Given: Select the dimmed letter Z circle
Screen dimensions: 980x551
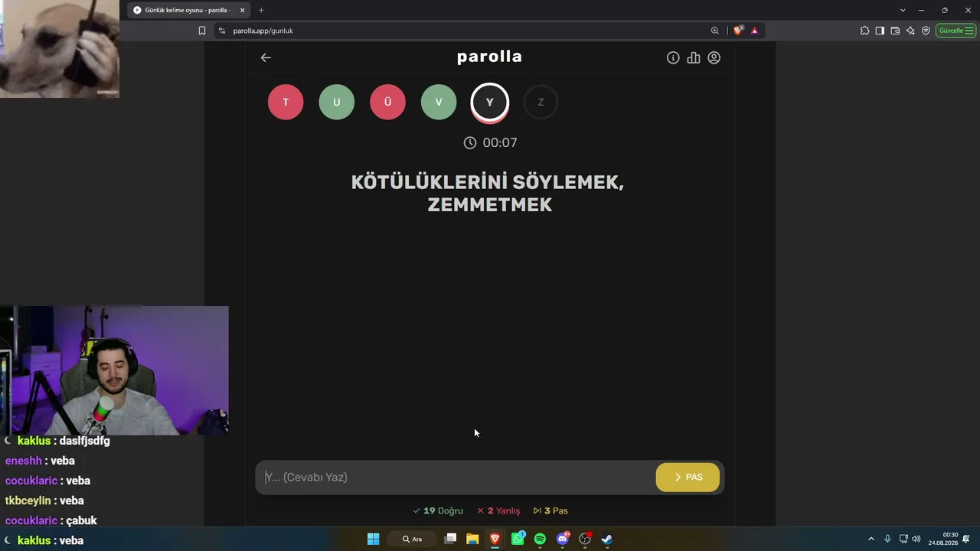Looking at the screenshot, I should (541, 102).
